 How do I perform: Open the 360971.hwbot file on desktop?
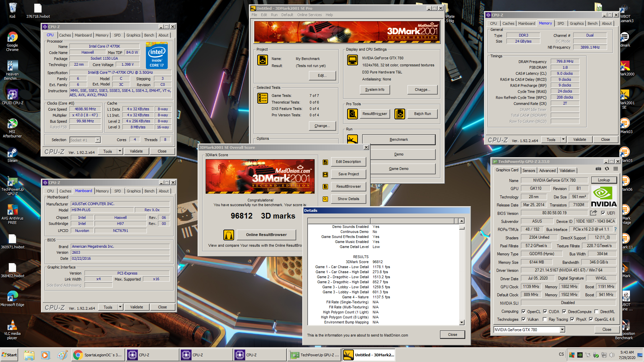point(12,241)
